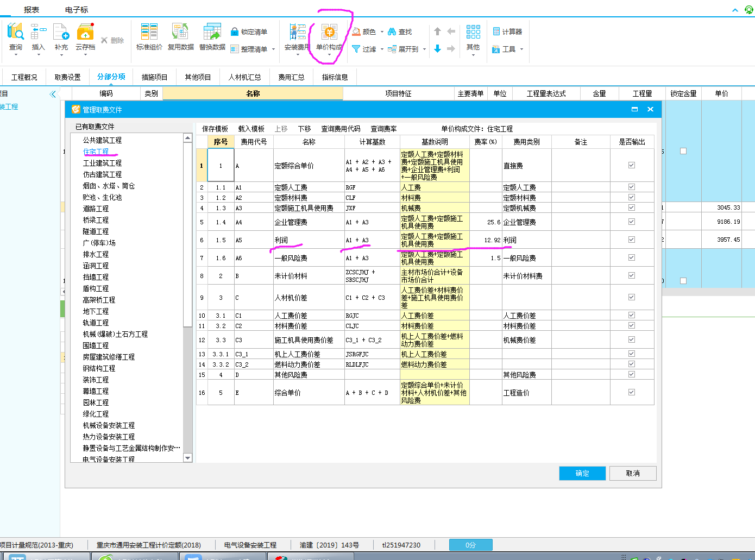Switch to 工程概况 tab
The image size is (755, 560).
coord(24,77)
